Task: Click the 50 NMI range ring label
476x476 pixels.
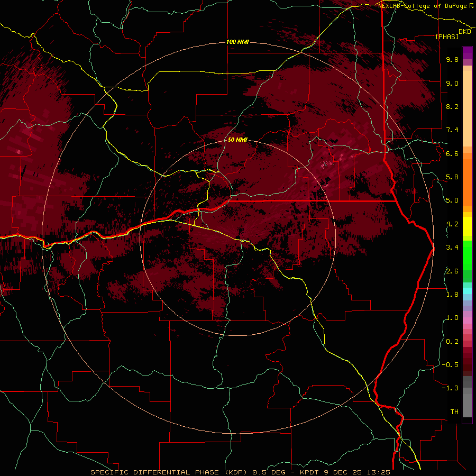Action: click(x=237, y=140)
